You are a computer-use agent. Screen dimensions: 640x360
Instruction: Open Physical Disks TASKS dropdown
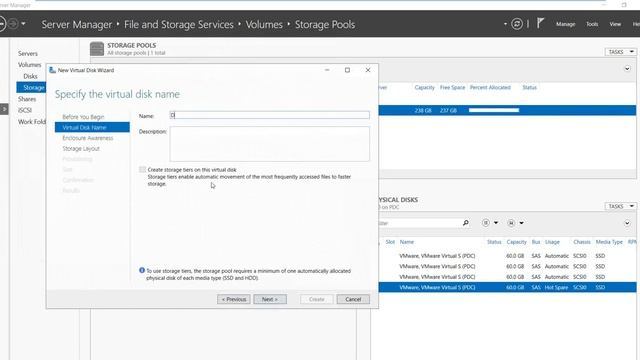pyautogui.click(x=621, y=206)
